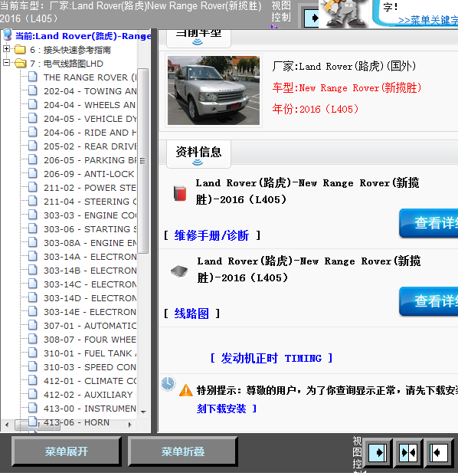Open 413-06 - HORN document
This screenshot has width=458, height=476.
[x=77, y=422]
